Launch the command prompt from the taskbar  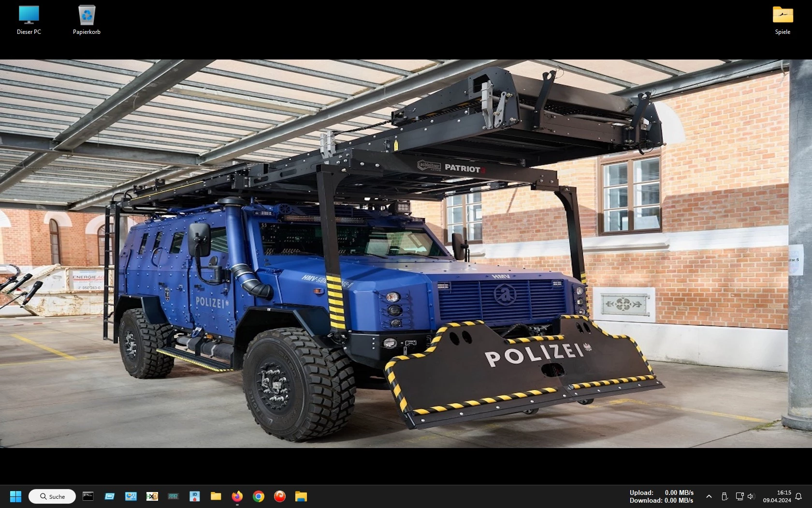coord(88,496)
